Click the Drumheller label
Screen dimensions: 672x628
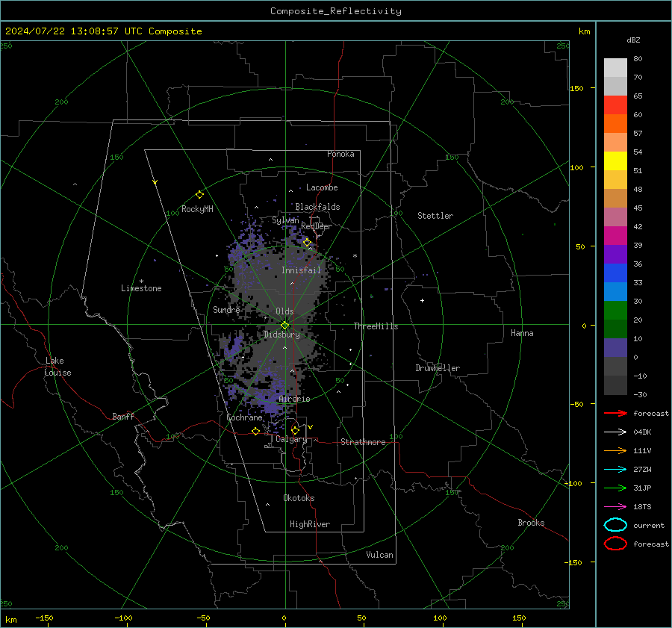pos(438,368)
